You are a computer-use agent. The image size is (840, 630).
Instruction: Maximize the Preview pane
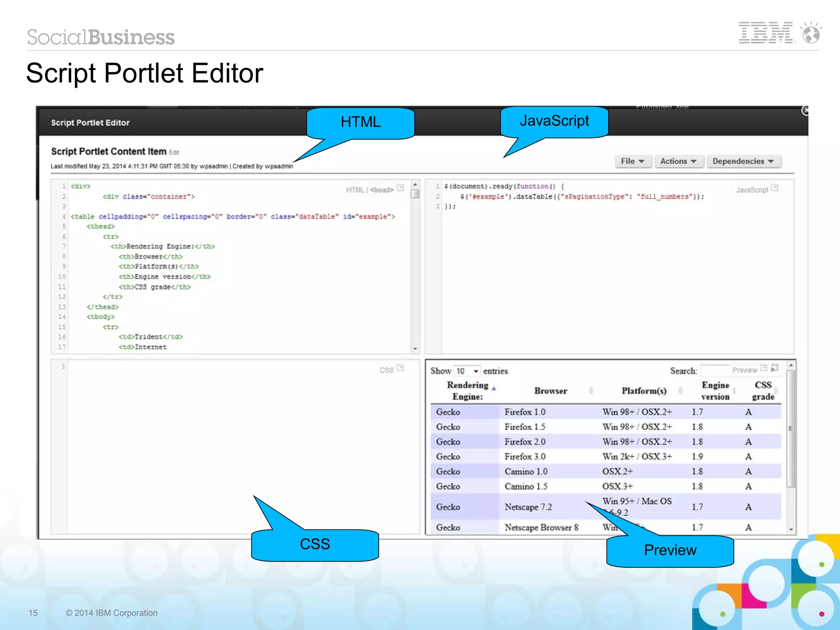764,368
